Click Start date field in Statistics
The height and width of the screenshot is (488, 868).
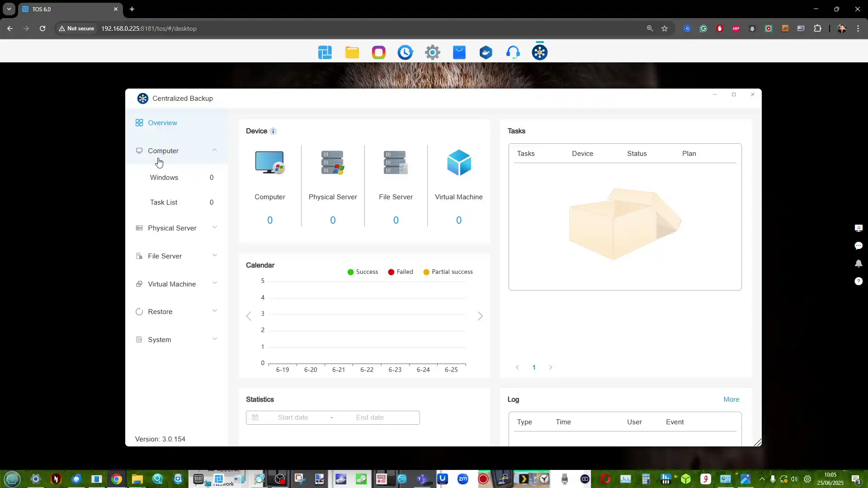tap(293, 418)
